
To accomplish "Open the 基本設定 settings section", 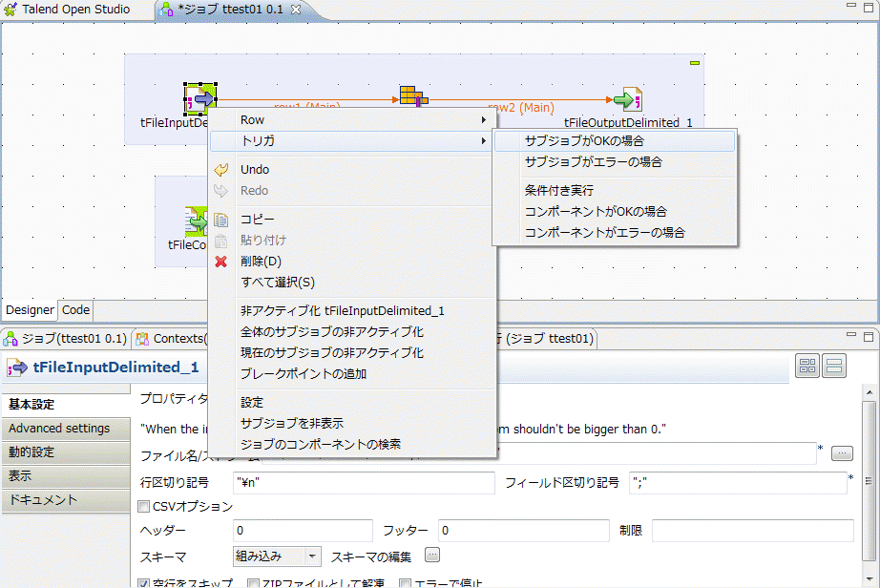I will pyautogui.click(x=66, y=405).
